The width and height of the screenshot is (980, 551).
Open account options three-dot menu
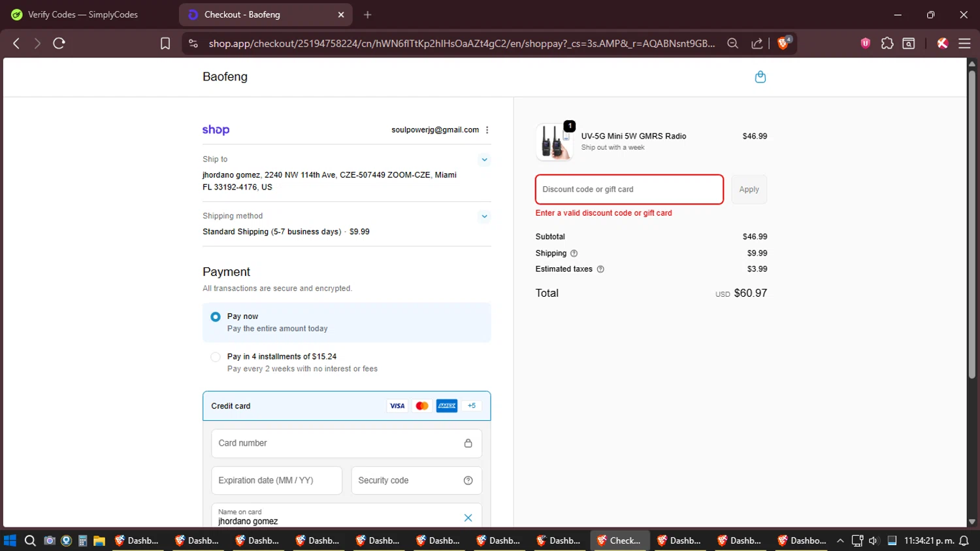click(487, 130)
